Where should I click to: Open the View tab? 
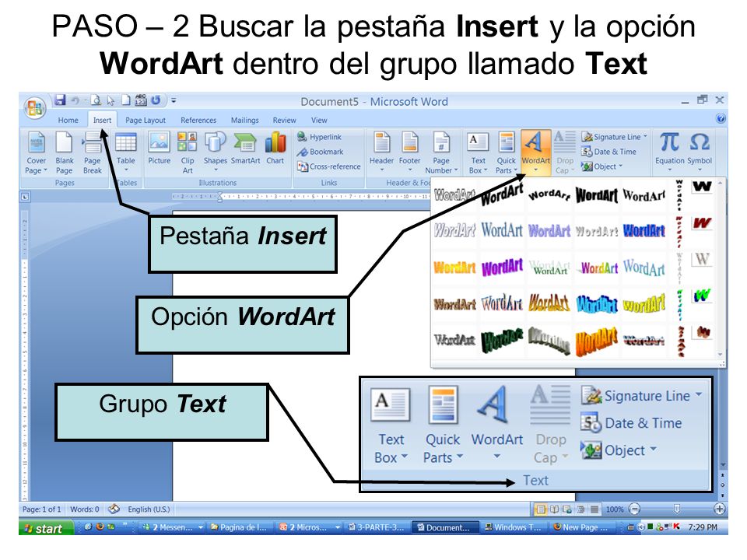[x=319, y=120]
